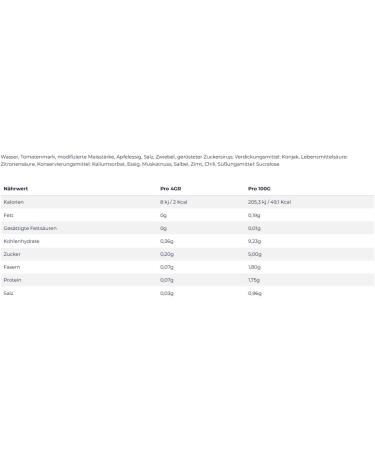Click the 'Fasern' row label
This screenshot has height=450, width=375.
click(x=12, y=267)
